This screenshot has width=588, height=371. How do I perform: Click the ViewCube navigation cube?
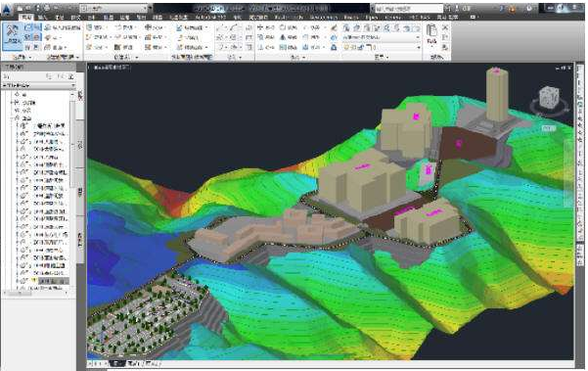[549, 98]
